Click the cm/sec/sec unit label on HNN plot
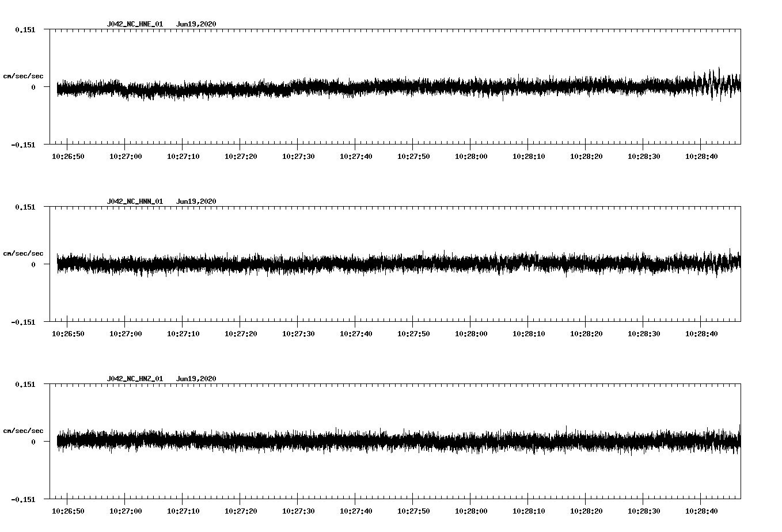 pyautogui.click(x=23, y=253)
